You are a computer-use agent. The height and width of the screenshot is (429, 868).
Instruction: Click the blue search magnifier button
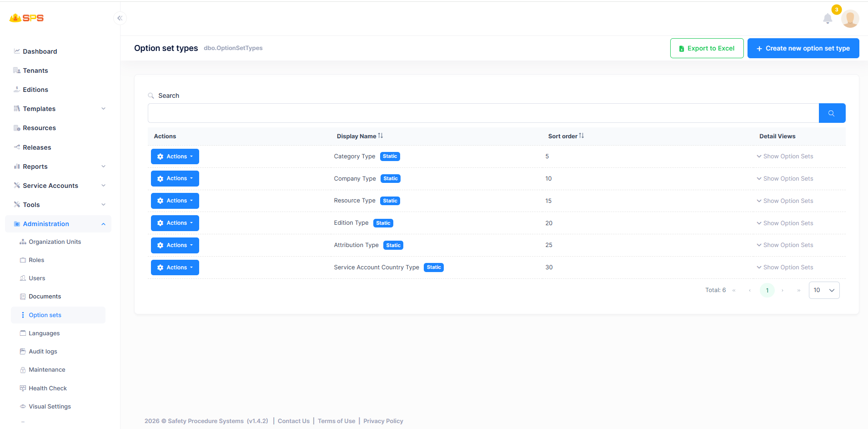click(x=832, y=113)
